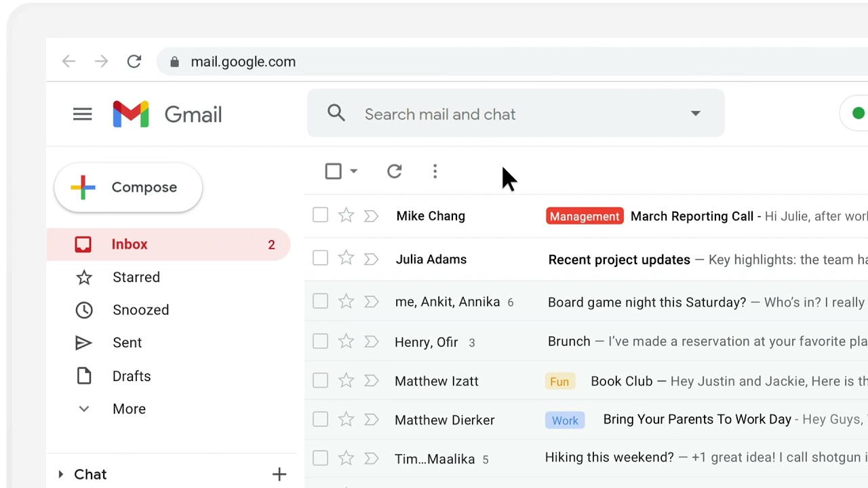
Task: Check the Henry, Ofir thread checkbox
Action: [320, 341]
